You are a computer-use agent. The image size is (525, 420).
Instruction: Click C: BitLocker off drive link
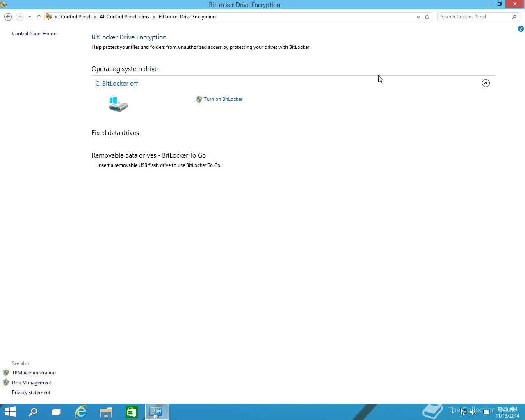[116, 83]
